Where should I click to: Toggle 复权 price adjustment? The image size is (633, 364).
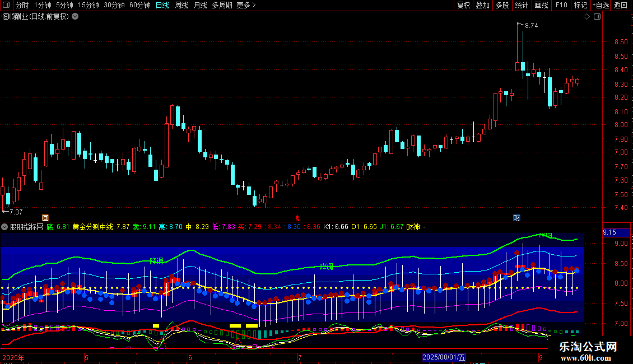pos(463,5)
